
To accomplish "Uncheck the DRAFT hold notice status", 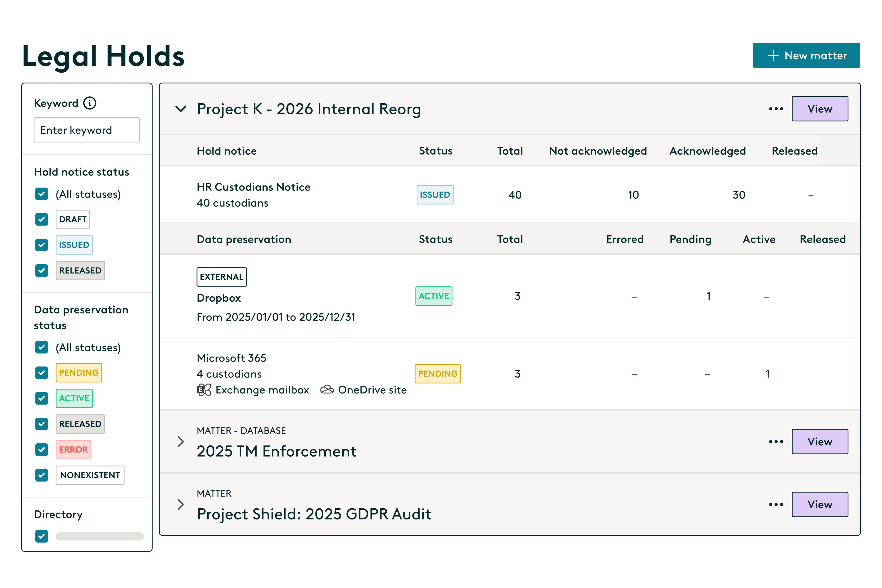I will (x=42, y=219).
